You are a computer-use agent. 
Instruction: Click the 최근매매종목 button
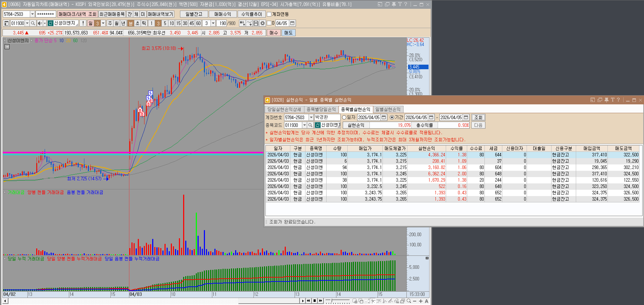pos(112,14)
